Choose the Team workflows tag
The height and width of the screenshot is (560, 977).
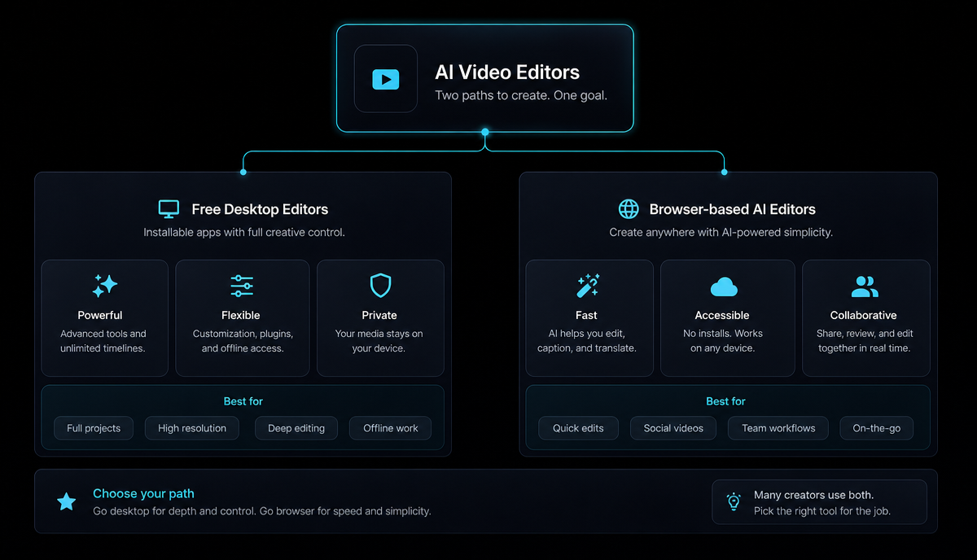[x=778, y=428]
